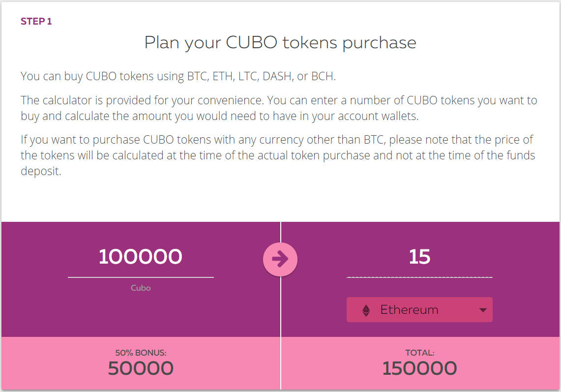Click the 150000 total value
The height and width of the screenshot is (392, 561).
click(420, 368)
